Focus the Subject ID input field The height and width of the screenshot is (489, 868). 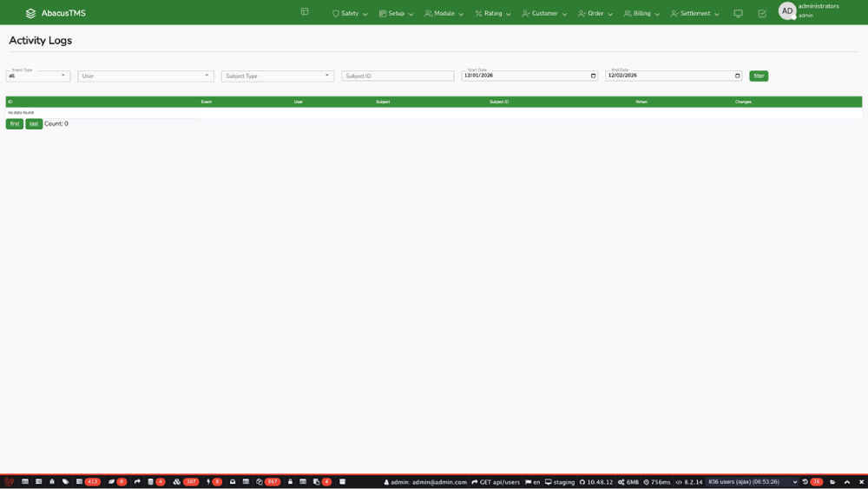[x=398, y=76]
